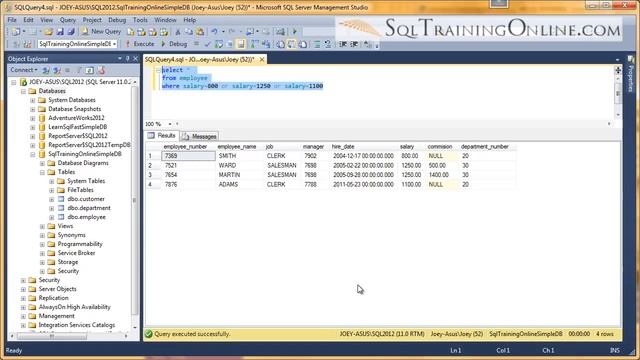The image size is (640, 360).
Task: Select Integration Services Catalogs node
Action: (77, 325)
